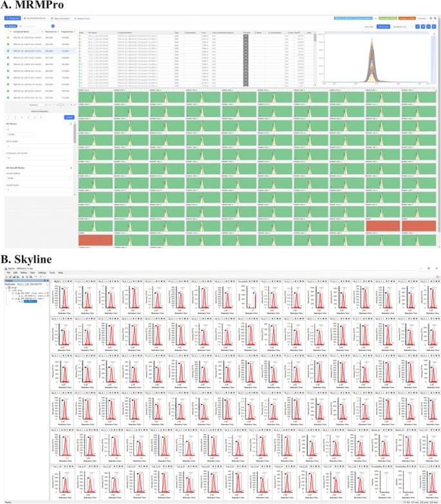Go to page 4 of the compound list
Image resolution: width=441 pixels, height=504 pixels.
[x=61, y=105]
